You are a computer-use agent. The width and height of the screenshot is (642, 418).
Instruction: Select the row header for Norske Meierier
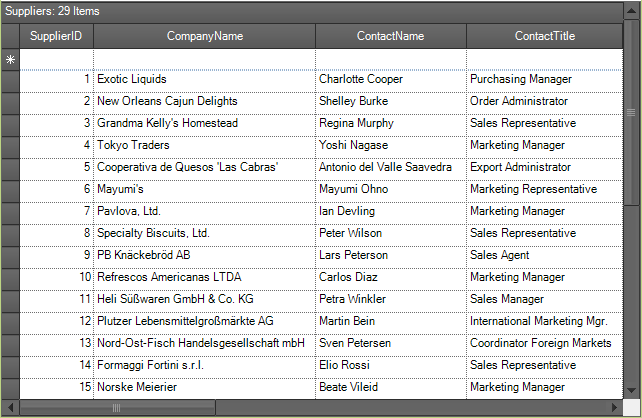pyautogui.click(x=10, y=389)
